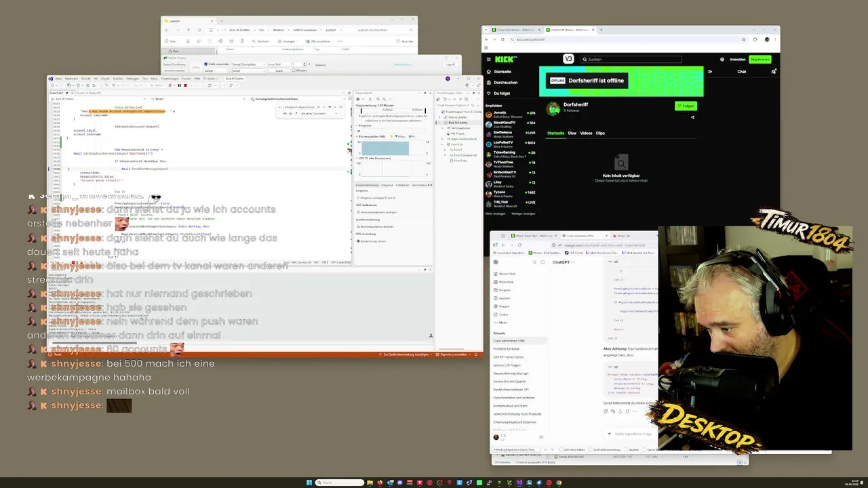Image resolution: width=868 pixels, height=488 pixels.
Task: Click Mehr Anzeigen under recommended channels
Action: click(496, 213)
